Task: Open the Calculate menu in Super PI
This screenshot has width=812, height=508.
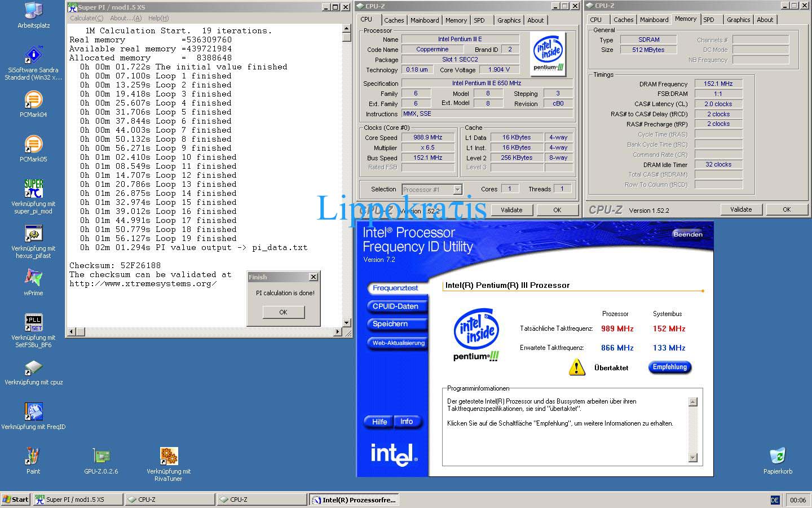Action: [x=86, y=18]
